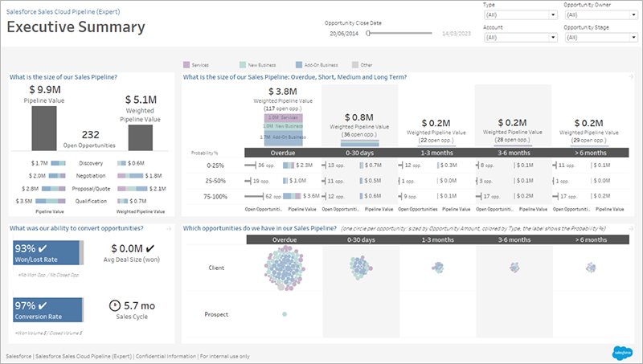Select 0-30 days header in pipeline size table
Image resolution: width=643 pixels, height=364 pixels.
pos(359,153)
